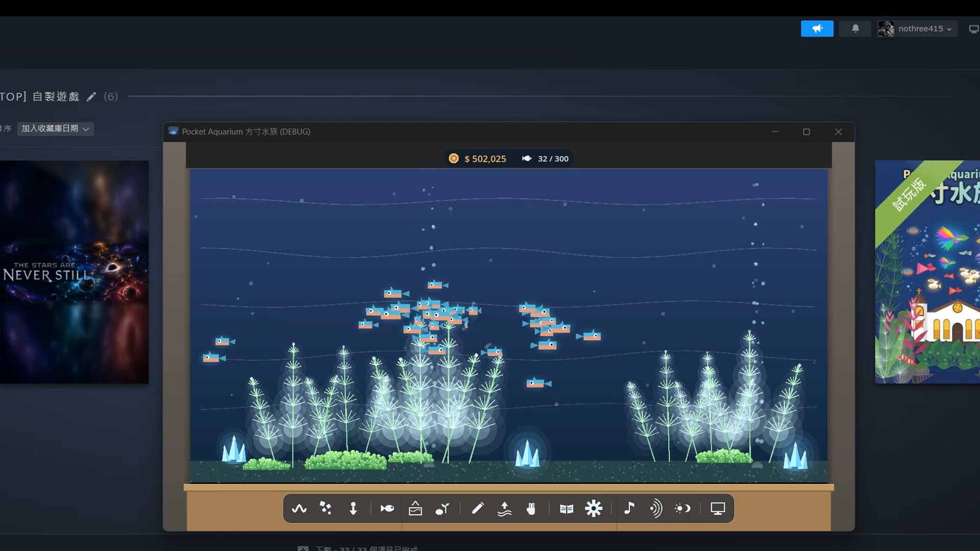Screen dimensions: 980x551
Task: Click the water level raise icon
Action: tap(504, 509)
